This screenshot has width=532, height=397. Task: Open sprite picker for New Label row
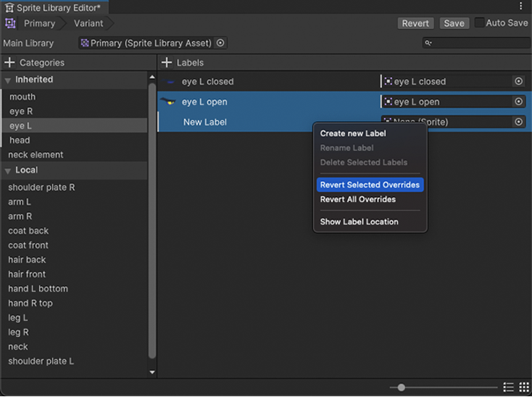(518, 122)
